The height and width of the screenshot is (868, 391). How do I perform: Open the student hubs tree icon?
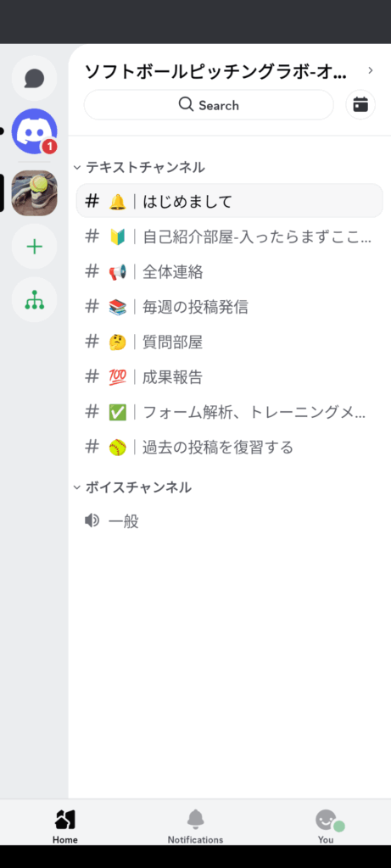(x=34, y=299)
